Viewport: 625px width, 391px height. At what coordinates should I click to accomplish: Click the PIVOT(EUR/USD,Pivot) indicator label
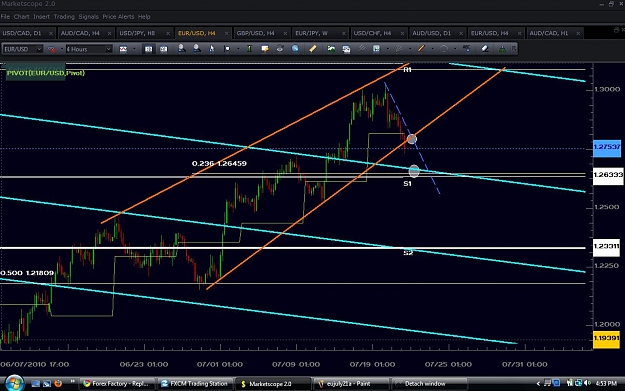46,73
